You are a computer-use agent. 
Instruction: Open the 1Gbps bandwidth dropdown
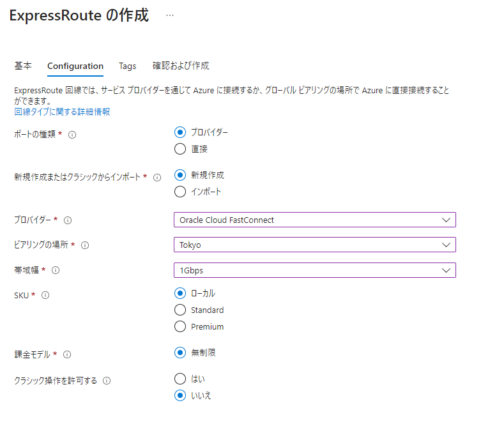[x=315, y=270]
